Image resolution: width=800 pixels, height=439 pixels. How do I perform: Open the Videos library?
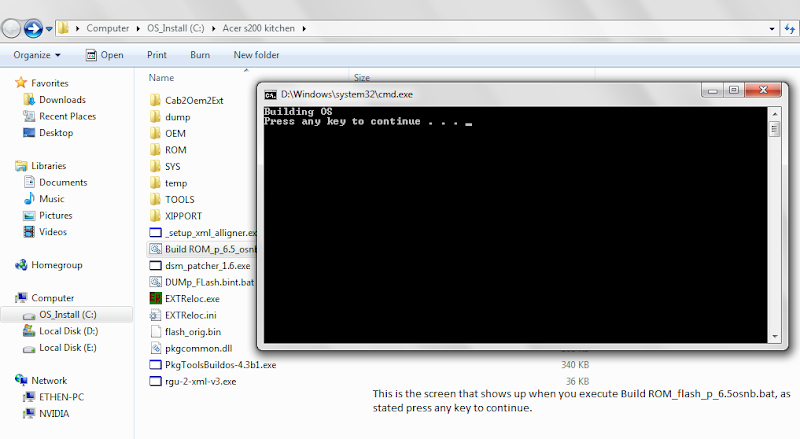(53, 232)
